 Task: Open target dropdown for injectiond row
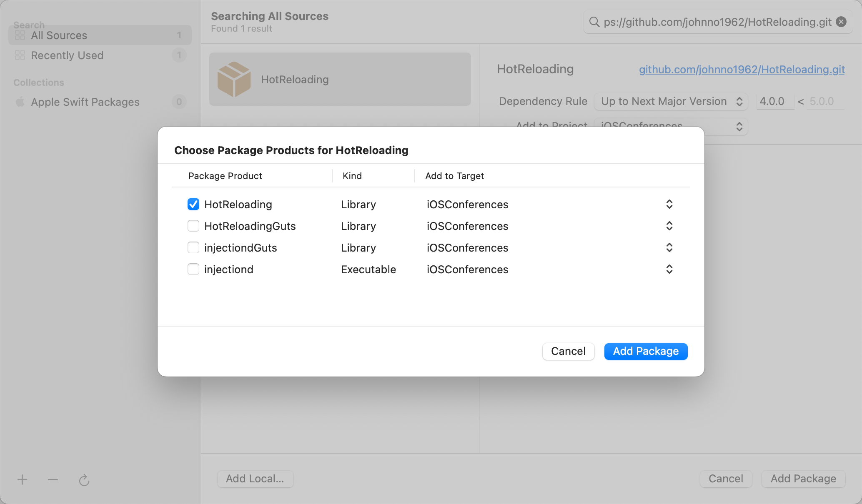669,269
